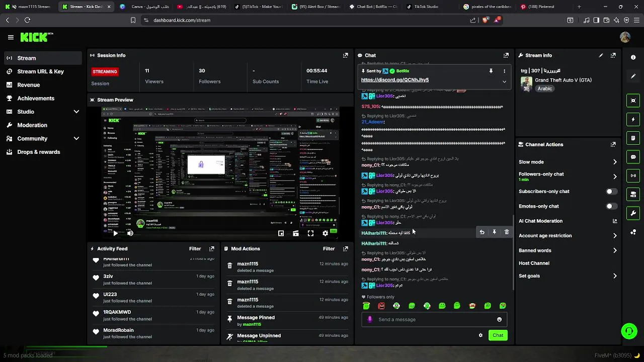Viewport: 644px width, 362px height.
Task: Open stream preview settings gear
Action: [326, 233]
